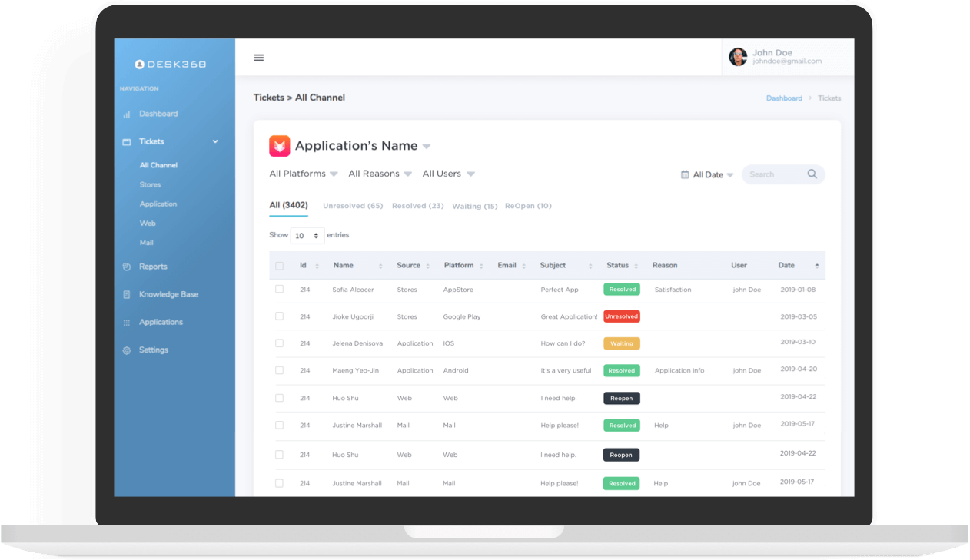Click the search magnifier icon

812,174
